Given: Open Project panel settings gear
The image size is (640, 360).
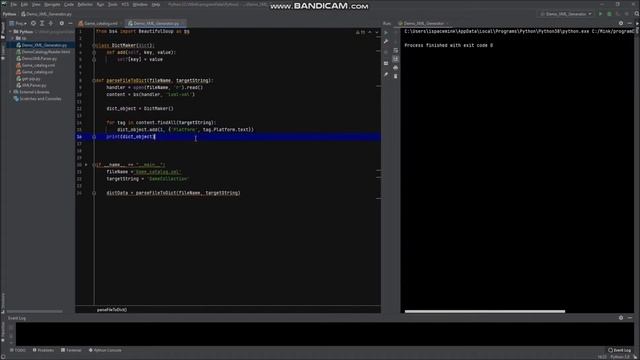Looking at the screenshot, I should [x=62, y=23].
